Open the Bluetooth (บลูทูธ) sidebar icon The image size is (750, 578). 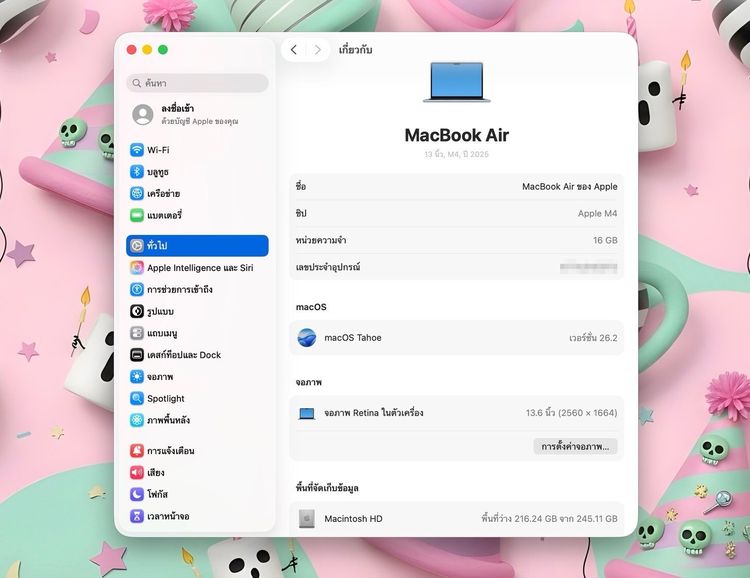click(x=137, y=171)
